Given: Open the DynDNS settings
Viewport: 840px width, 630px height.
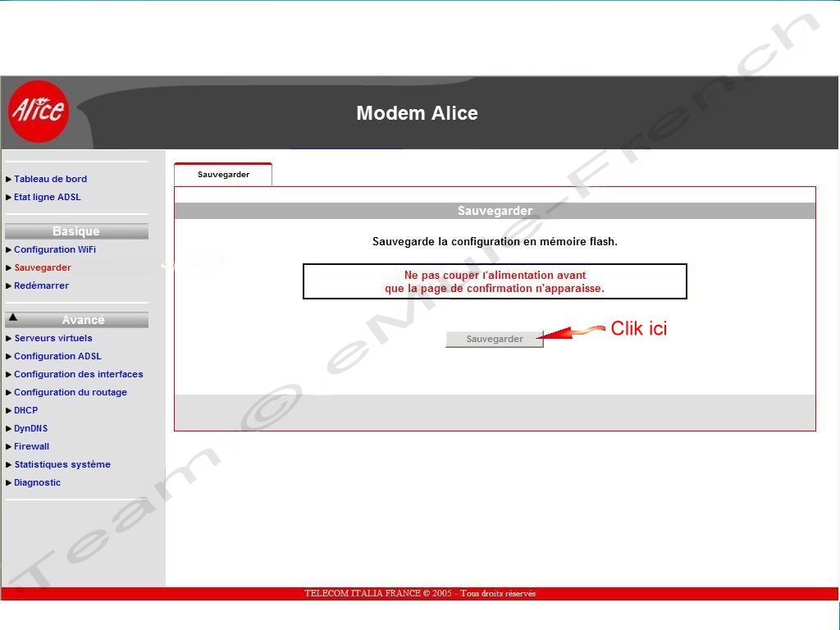Looking at the screenshot, I should pos(30,428).
